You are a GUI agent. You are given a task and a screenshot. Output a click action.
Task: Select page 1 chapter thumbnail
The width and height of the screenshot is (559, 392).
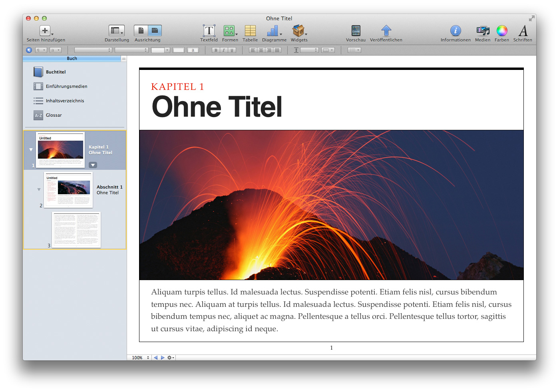pyautogui.click(x=61, y=150)
